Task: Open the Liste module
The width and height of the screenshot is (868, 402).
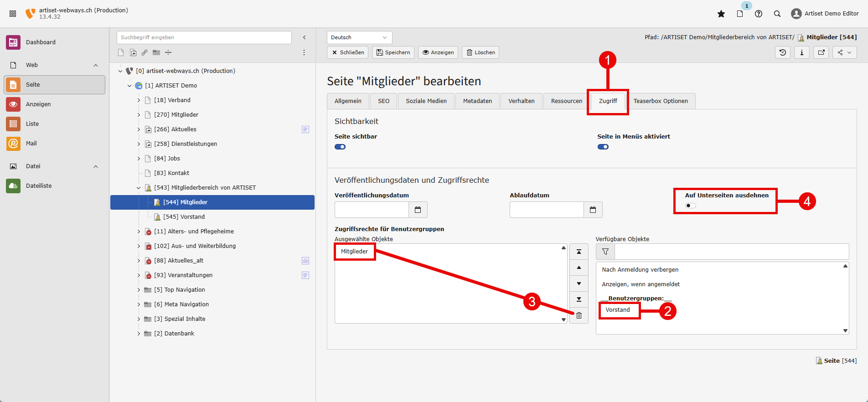Action: (x=55, y=124)
